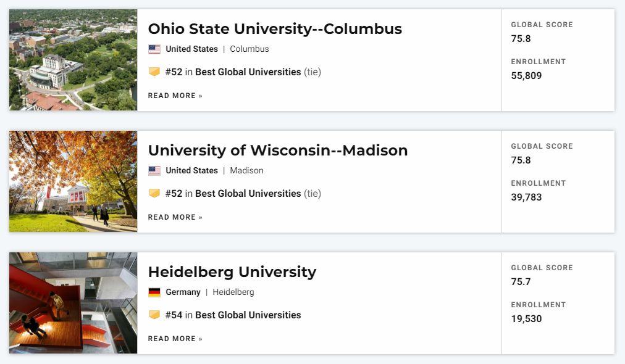Screen dimensions: 625x364
Task: Click the Germany flag icon under Heidelberg University
Action: pyautogui.click(x=154, y=292)
